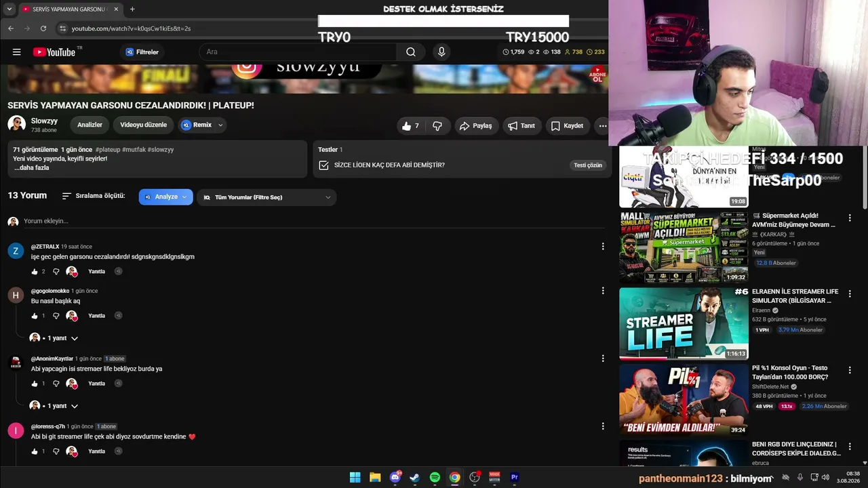The image size is (868, 488).
Task: Like the video with thumbs up
Action: [410, 126]
